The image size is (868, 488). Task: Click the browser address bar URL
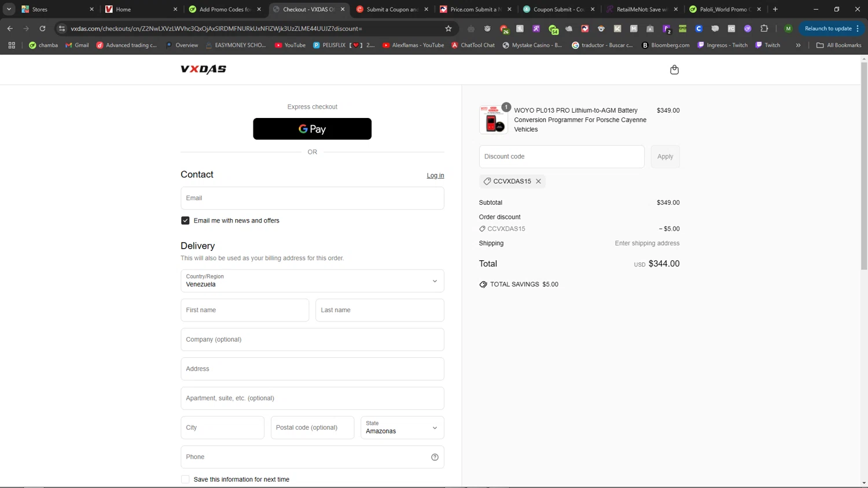pyautogui.click(x=216, y=28)
